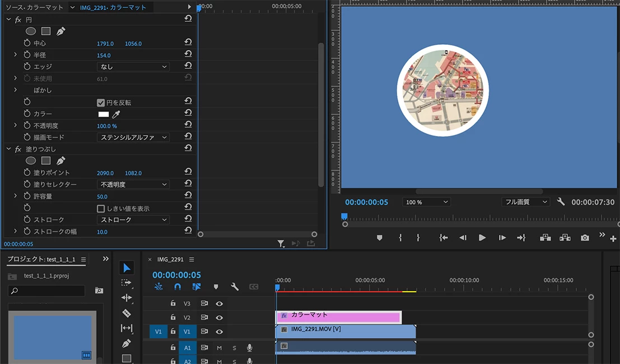Uncheck the 円を反転 checkbox
Screen dimensions: 620x364
(x=101, y=102)
